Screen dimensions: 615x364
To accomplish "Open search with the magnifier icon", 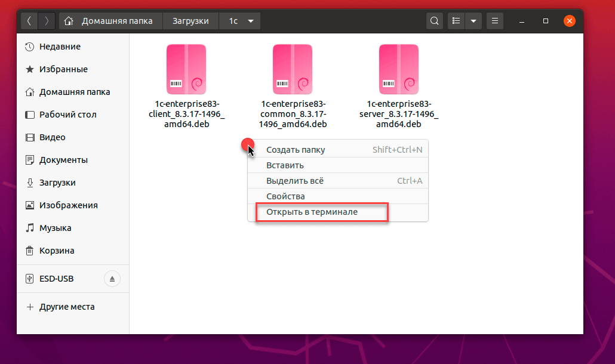I will click(x=434, y=21).
